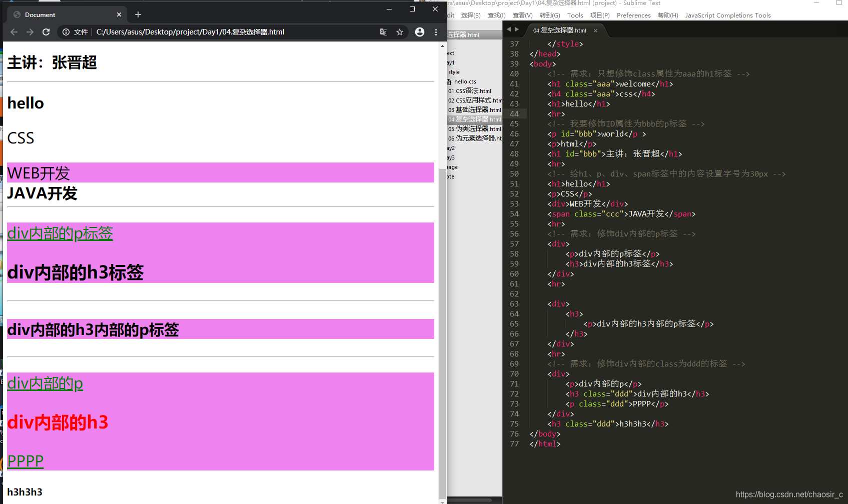The height and width of the screenshot is (504, 848).
Task: Click the green PPPP text
Action: pos(26,461)
